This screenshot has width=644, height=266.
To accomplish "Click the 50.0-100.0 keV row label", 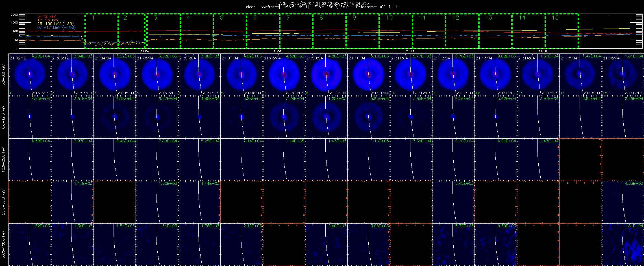I will (x=3, y=244).
